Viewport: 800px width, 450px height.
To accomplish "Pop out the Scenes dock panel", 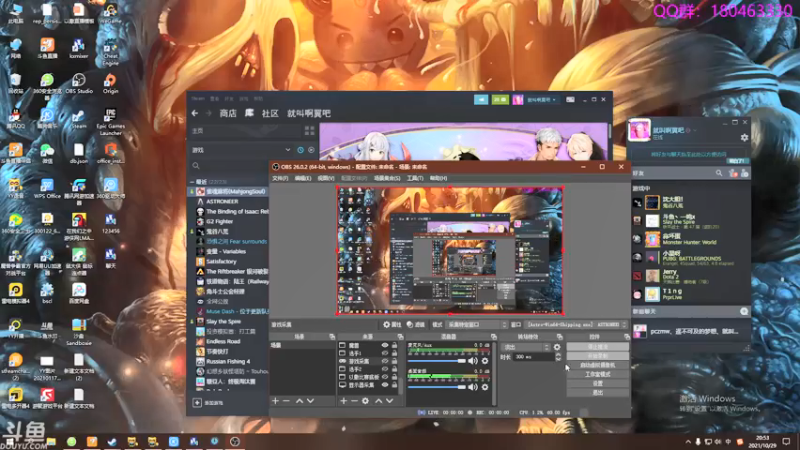I will click(332, 337).
